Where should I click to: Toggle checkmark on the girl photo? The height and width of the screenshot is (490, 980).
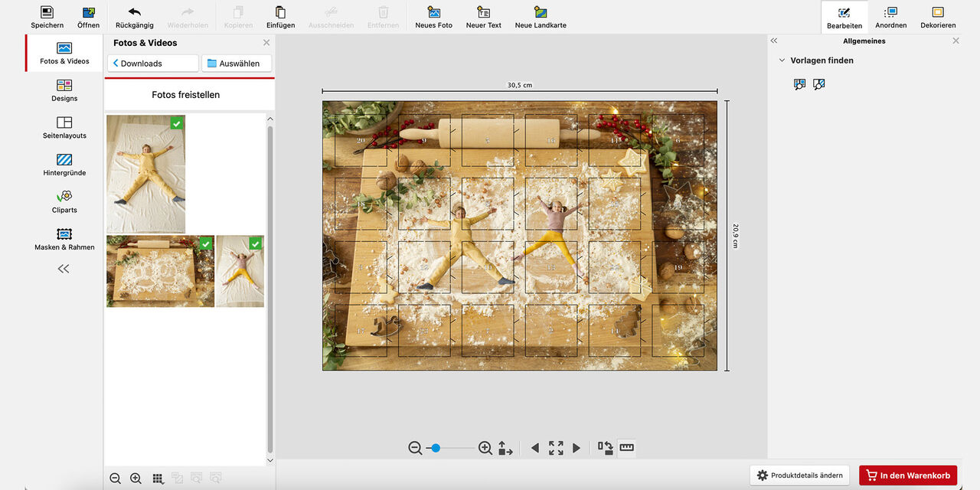tap(256, 243)
